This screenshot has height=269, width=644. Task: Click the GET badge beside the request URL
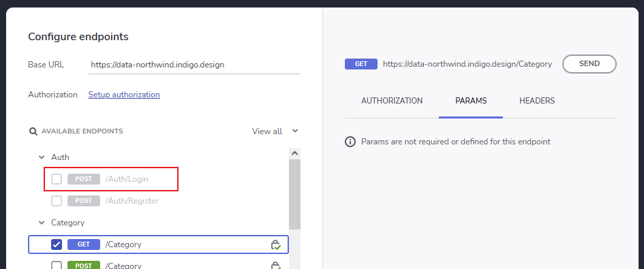[361, 64]
